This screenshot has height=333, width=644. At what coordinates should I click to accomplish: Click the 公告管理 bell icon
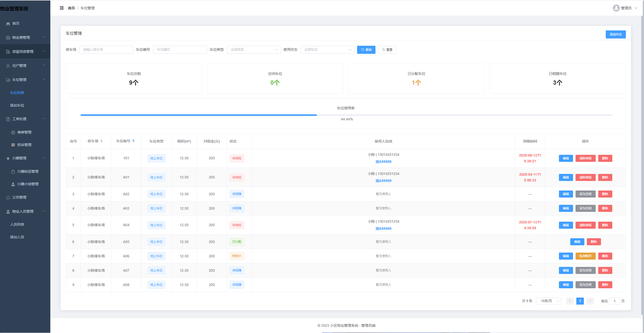pos(8,198)
